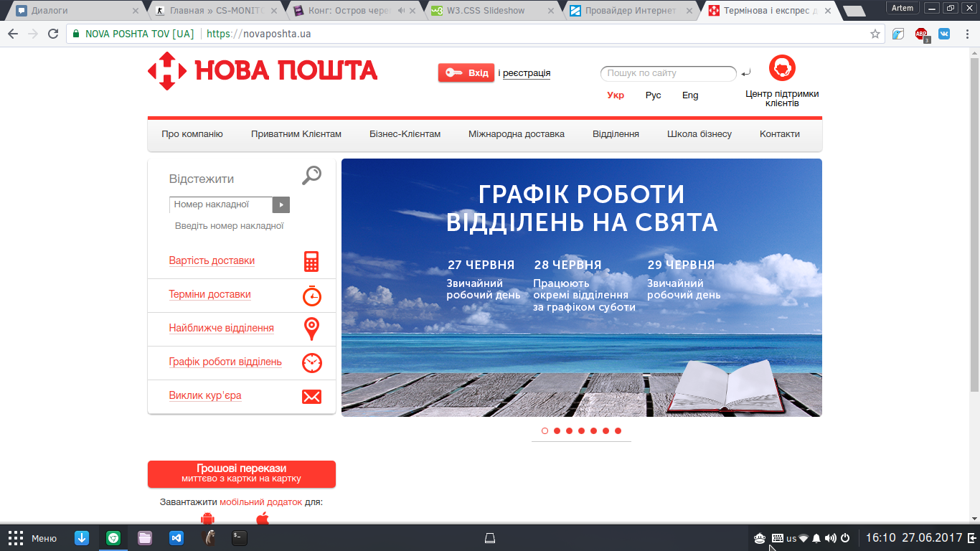Open the Терміни доставки link
The height and width of the screenshot is (551, 980).
[x=210, y=294]
